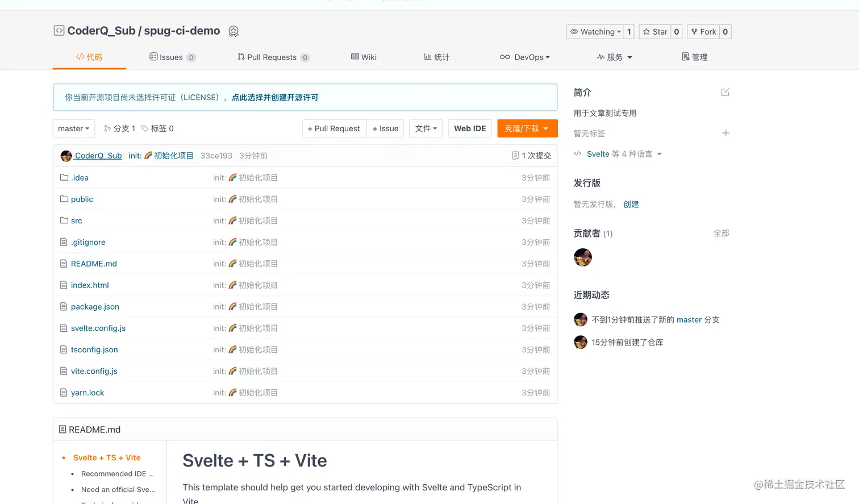Image resolution: width=859 pixels, height=504 pixels.
Task: Star this repository
Action: tap(655, 32)
